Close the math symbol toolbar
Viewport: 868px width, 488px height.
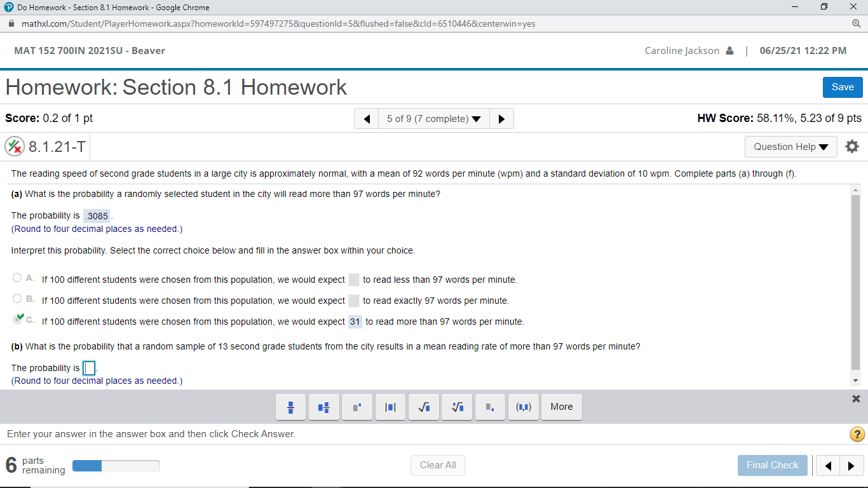(856, 398)
